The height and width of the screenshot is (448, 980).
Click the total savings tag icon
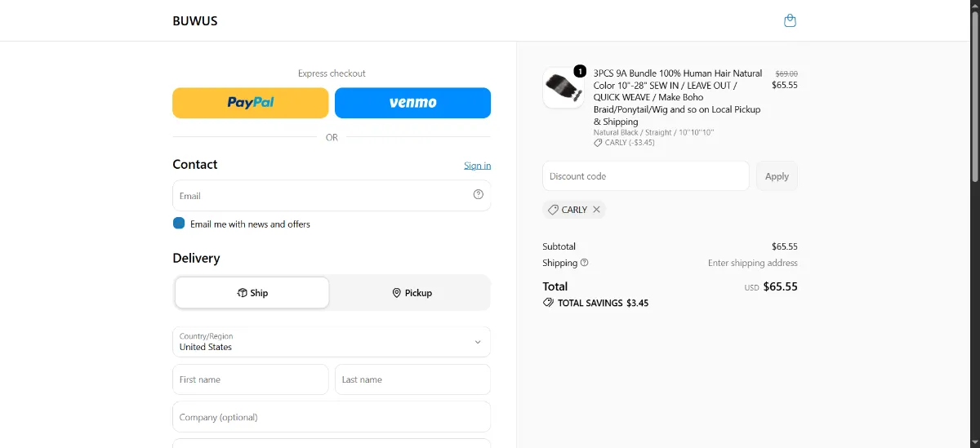point(548,303)
